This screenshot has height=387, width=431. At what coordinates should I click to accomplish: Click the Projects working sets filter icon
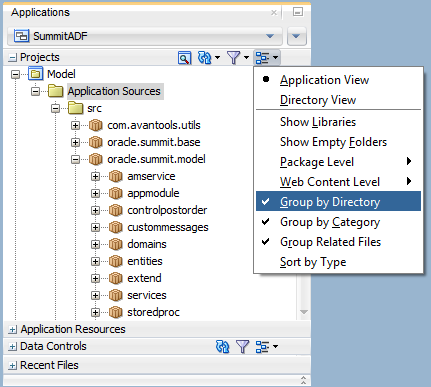tap(234, 58)
